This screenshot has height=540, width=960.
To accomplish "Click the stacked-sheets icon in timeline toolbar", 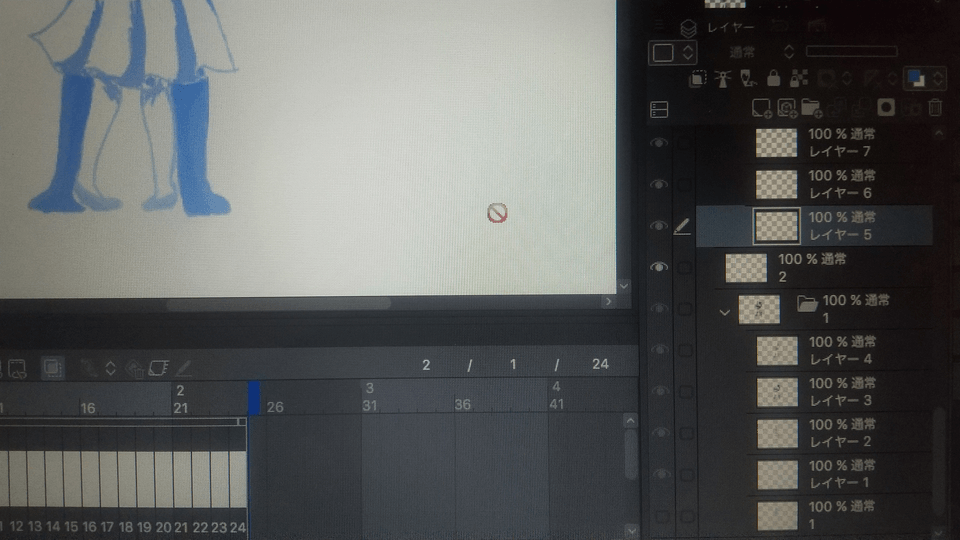I will point(159,368).
